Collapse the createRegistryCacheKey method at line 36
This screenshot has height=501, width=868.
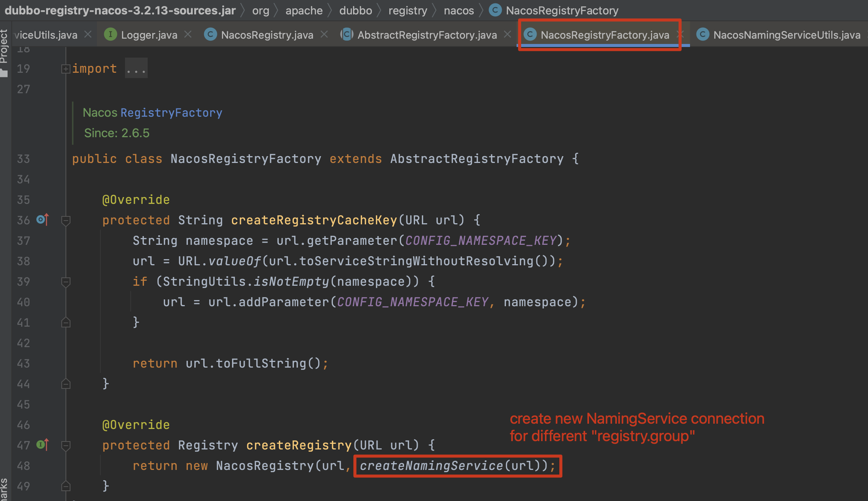tap(66, 220)
